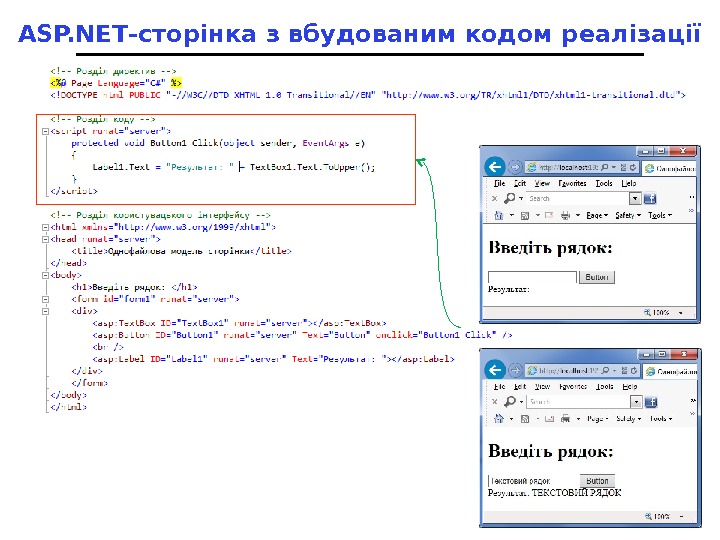This screenshot has height=540, width=720.
Task: Select page tab in browser showing ТЕКСТОВИЙ РЯДОК
Action: click(670, 371)
